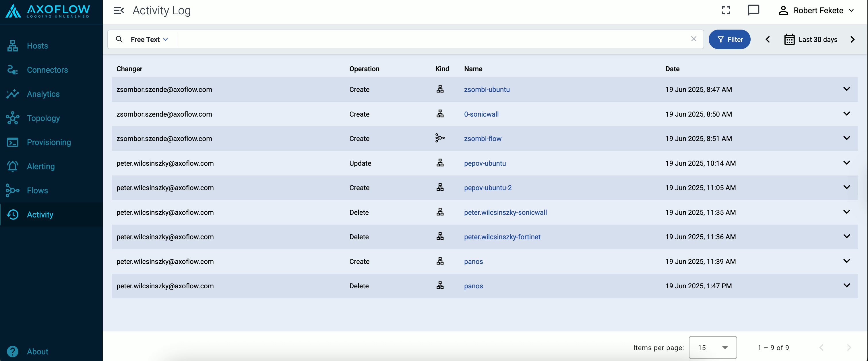Click the Operation column header
The height and width of the screenshot is (361, 868).
coord(364,69)
